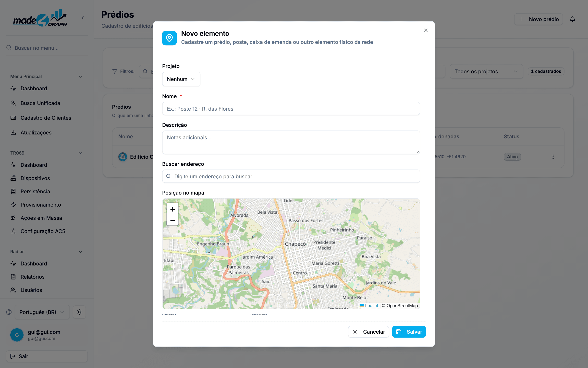
Task: Click the Nome input field
Action: pos(291,109)
